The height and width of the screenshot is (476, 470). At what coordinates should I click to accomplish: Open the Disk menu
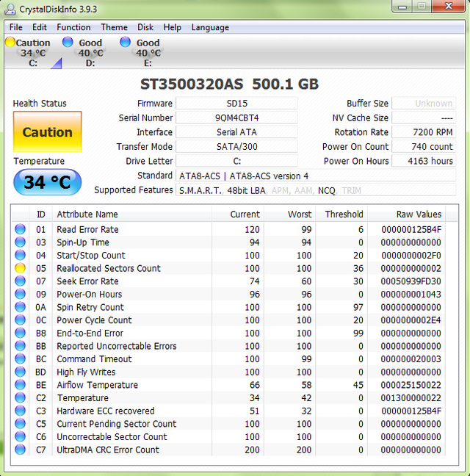[x=145, y=27]
